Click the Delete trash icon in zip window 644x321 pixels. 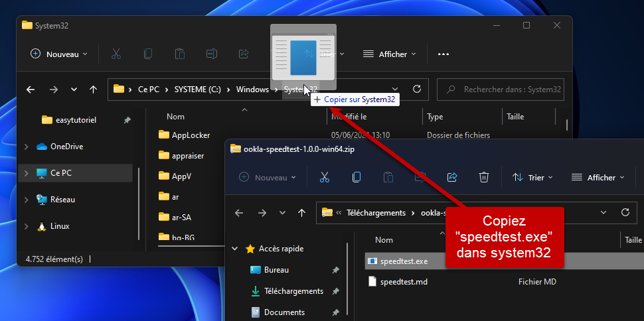484,177
